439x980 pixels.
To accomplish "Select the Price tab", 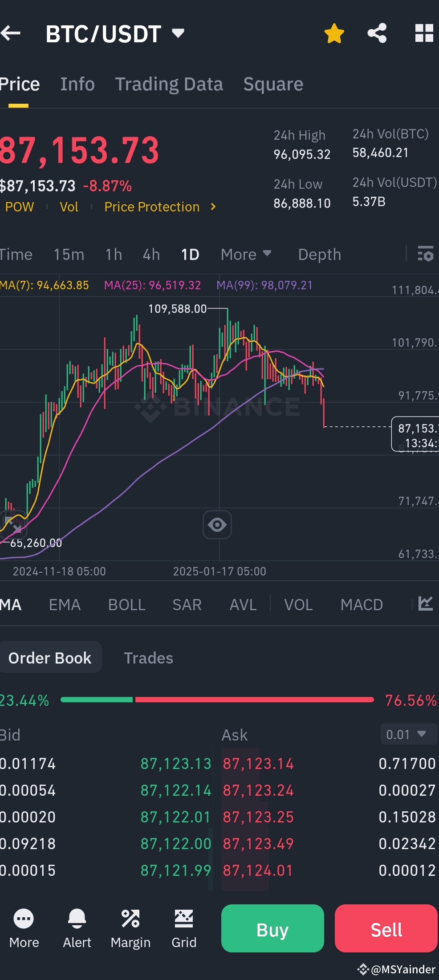I will (20, 84).
